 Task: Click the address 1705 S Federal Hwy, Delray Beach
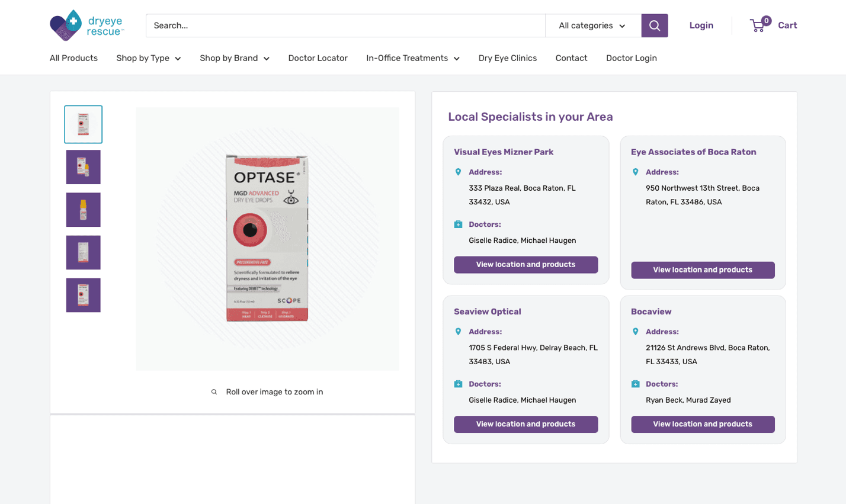pyautogui.click(x=533, y=355)
